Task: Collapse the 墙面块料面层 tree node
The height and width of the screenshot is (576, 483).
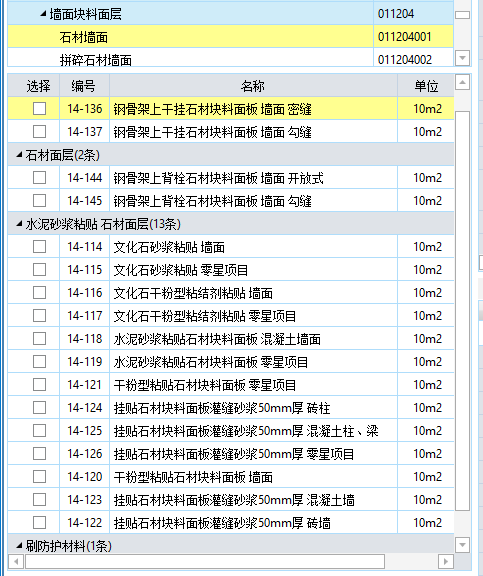Action: (43, 14)
